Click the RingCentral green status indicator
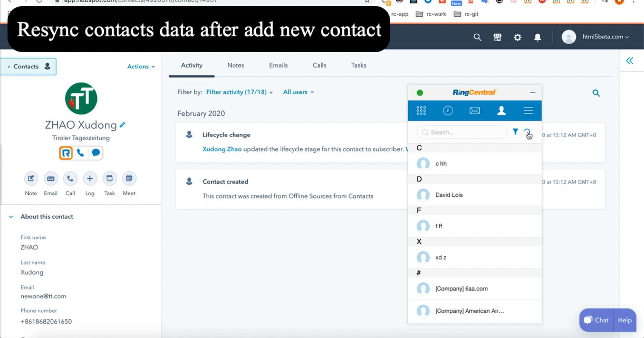Viewport: 644px width, 338px height. click(419, 92)
